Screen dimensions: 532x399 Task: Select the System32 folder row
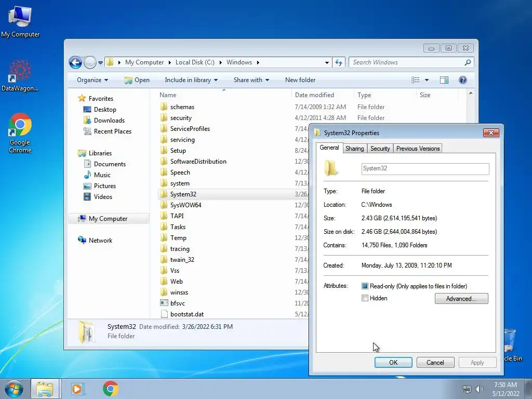tap(233, 194)
